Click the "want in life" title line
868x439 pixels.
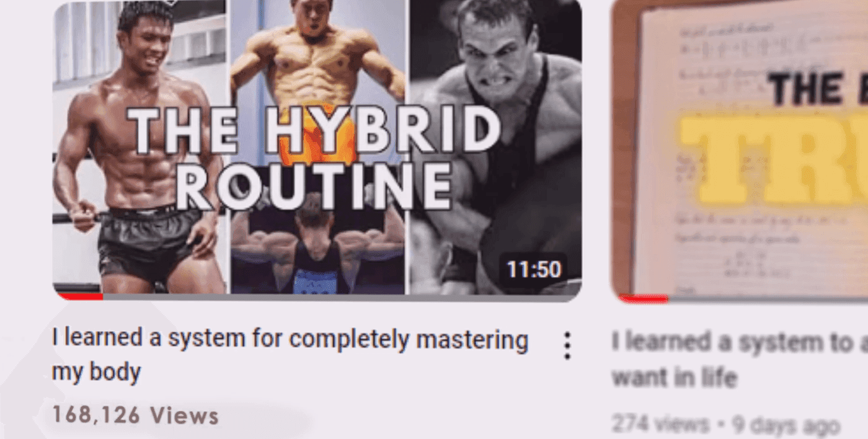coord(674,376)
